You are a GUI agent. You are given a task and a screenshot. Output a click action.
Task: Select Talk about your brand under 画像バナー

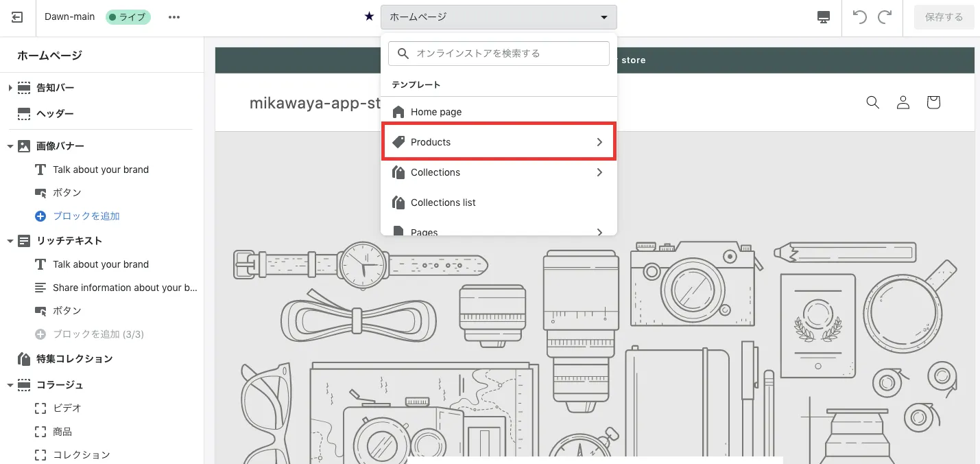pyautogui.click(x=101, y=170)
